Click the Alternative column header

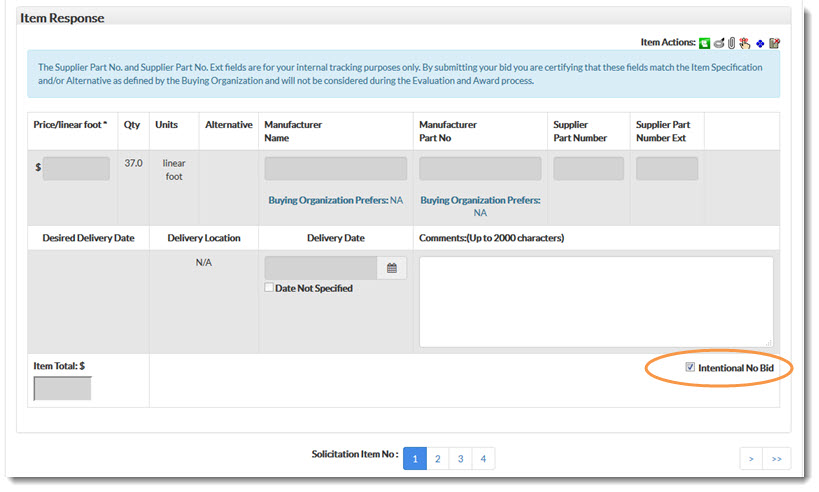click(229, 124)
